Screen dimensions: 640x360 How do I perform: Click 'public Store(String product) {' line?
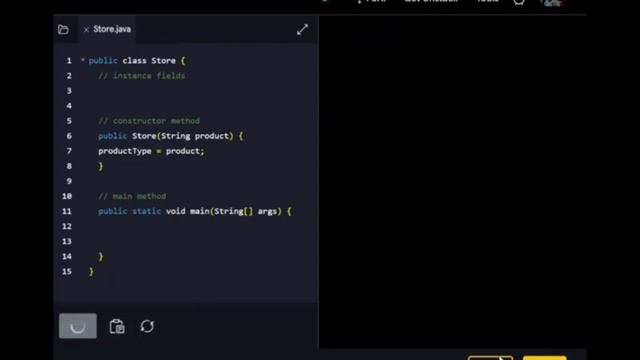click(x=171, y=136)
